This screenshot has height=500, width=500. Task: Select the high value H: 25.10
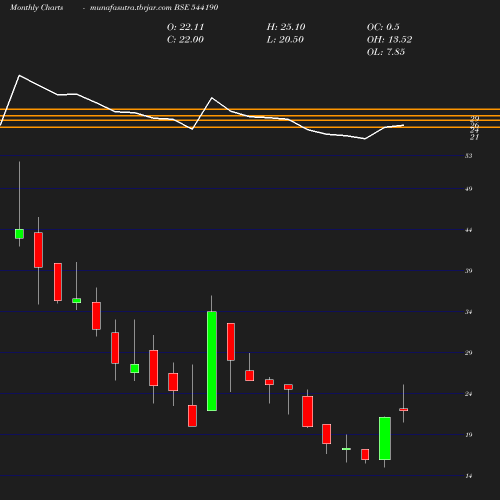point(286,27)
